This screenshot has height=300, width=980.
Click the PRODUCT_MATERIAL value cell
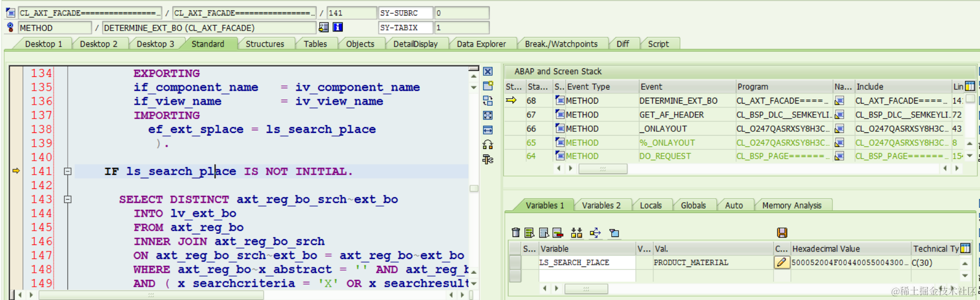tap(713, 262)
